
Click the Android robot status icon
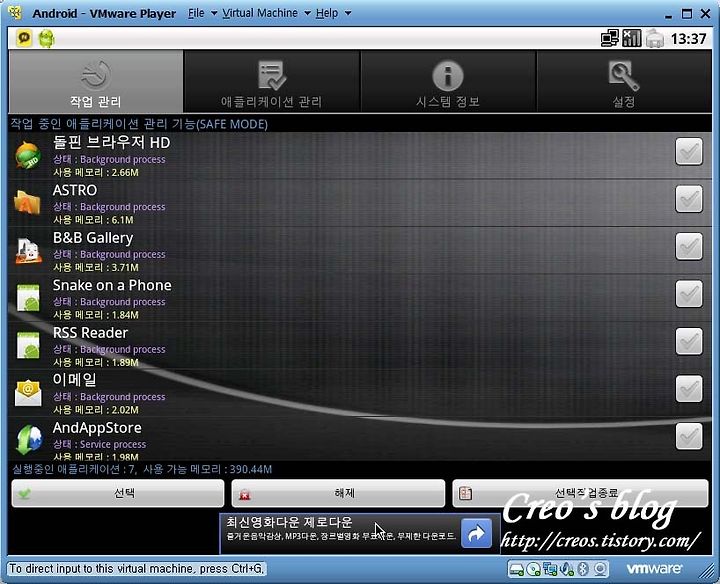click(x=46, y=39)
